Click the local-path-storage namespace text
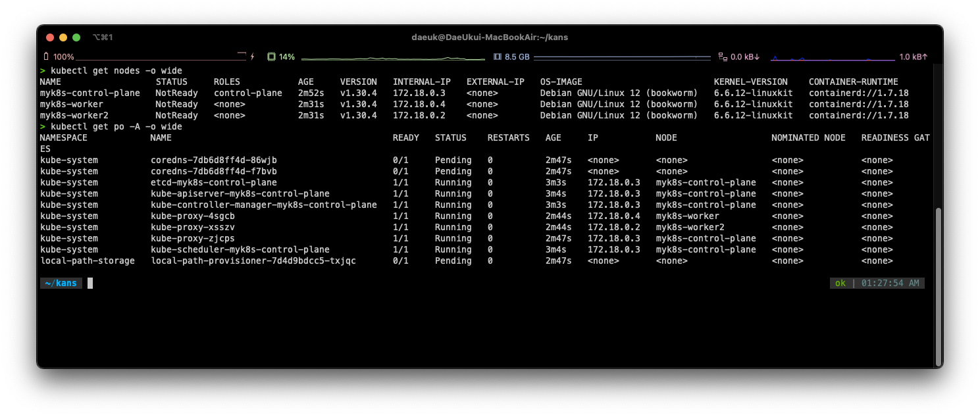The image size is (980, 417). (88, 260)
